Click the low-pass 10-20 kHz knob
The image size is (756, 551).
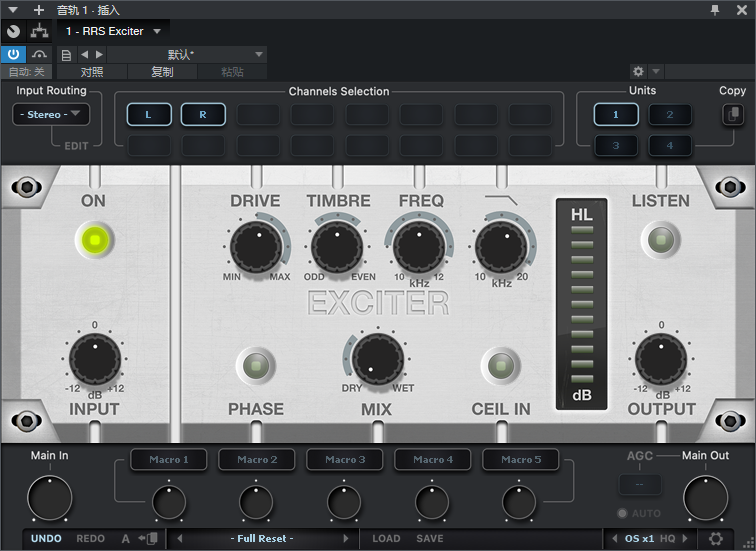click(x=501, y=247)
